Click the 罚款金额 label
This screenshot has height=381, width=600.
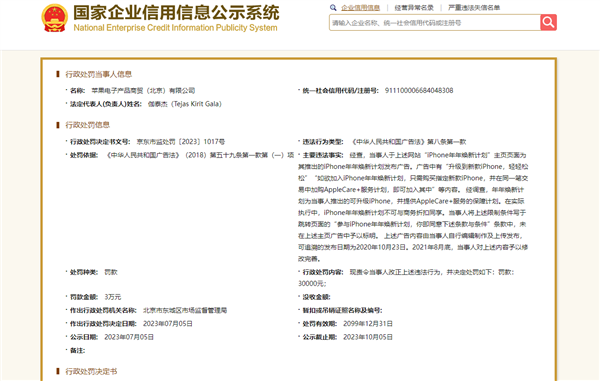(x=84, y=297)
